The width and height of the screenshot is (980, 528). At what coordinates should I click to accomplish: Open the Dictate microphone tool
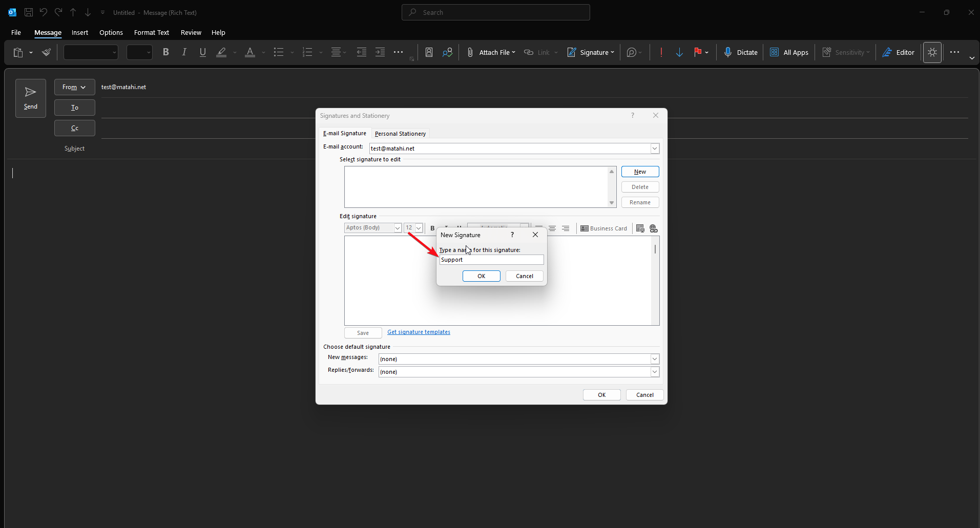(740, 52)
